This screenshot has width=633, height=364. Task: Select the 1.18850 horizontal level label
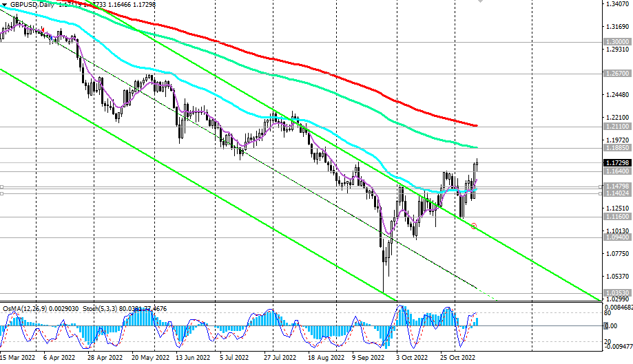(x=617, y=148)
